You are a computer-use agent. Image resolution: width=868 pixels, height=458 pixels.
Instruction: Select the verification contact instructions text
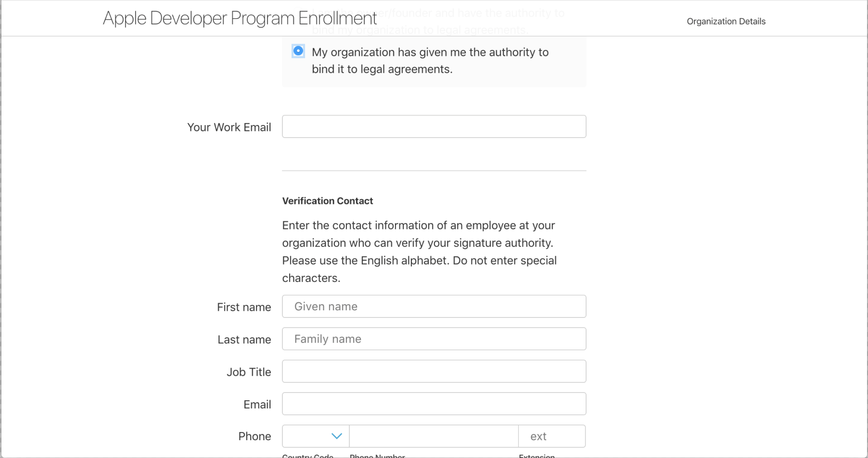(x=419, y=251)
